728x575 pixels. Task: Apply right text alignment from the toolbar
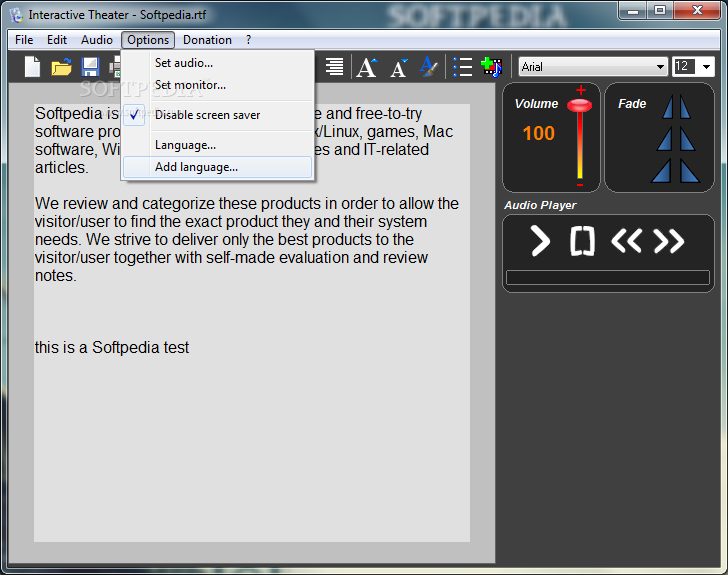[334, 67]
